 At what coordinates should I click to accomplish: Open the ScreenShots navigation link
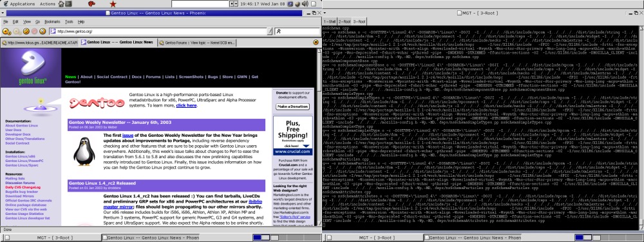pyautogui.click(x=191, y=77)
